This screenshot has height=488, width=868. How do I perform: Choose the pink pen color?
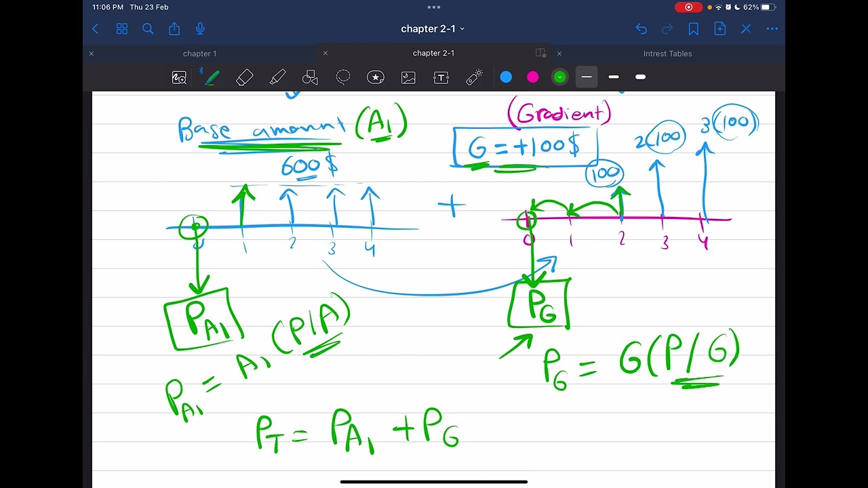tap(532, 77)
